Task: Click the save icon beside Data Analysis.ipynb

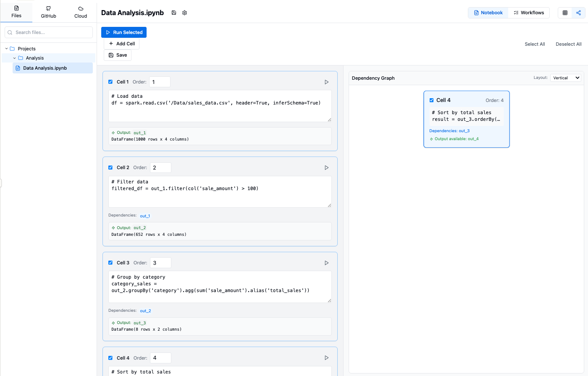Action: pyautogui.click(x=174, y=13)
